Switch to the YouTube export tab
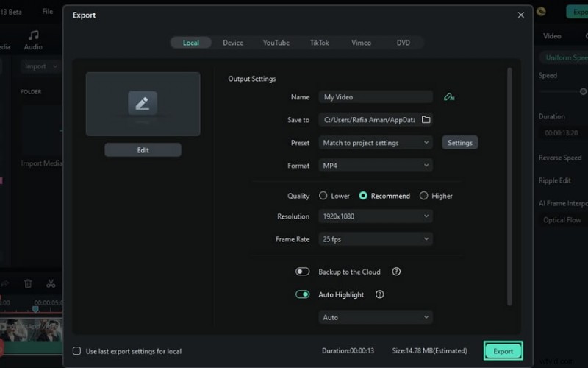This screenshot has width=588, height=368. pos(276,43)
